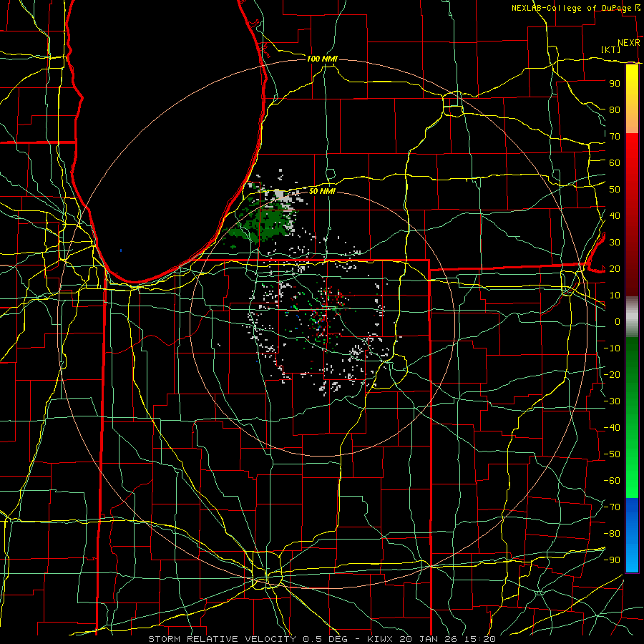644x644 pixels.
Task: Click the 70 knot scale label
Action: point(615,137)
